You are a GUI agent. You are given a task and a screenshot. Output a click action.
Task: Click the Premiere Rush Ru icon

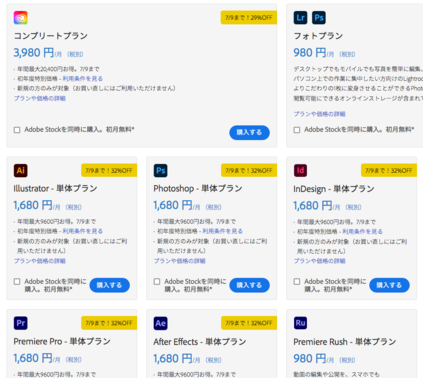click(x=300, y=323)
